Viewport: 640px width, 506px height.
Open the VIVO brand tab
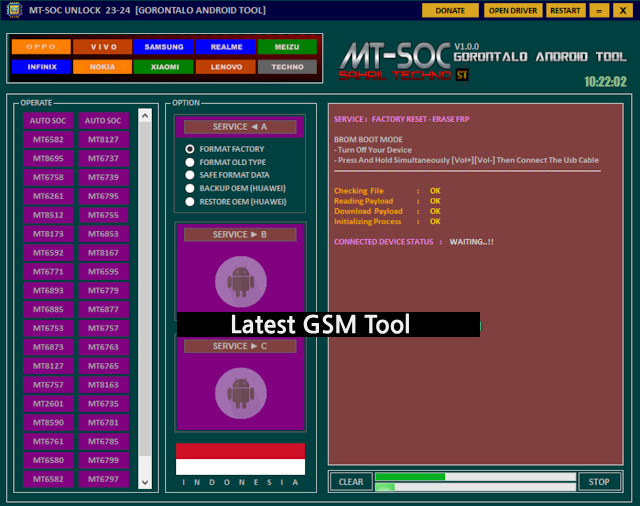(103, 47)
